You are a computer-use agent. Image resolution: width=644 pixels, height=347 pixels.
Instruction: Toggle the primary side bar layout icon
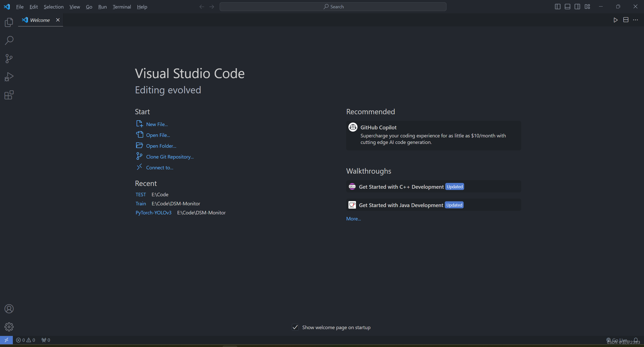(x=557, y=7)
